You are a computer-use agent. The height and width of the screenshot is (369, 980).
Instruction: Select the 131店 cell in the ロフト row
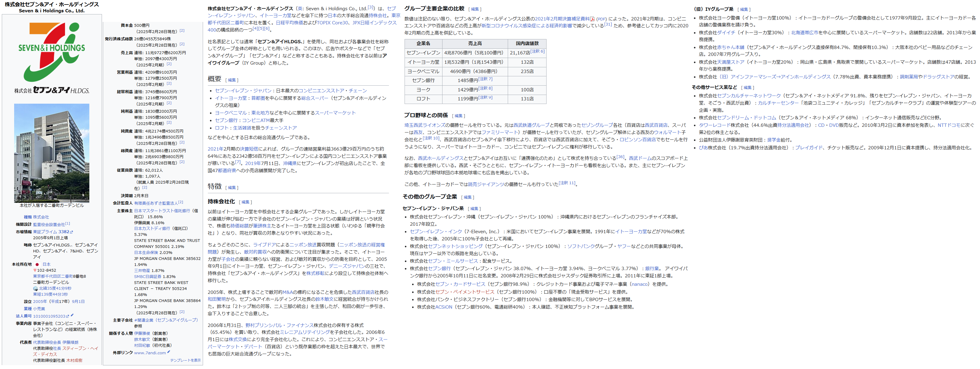click(x=527, y=99)
